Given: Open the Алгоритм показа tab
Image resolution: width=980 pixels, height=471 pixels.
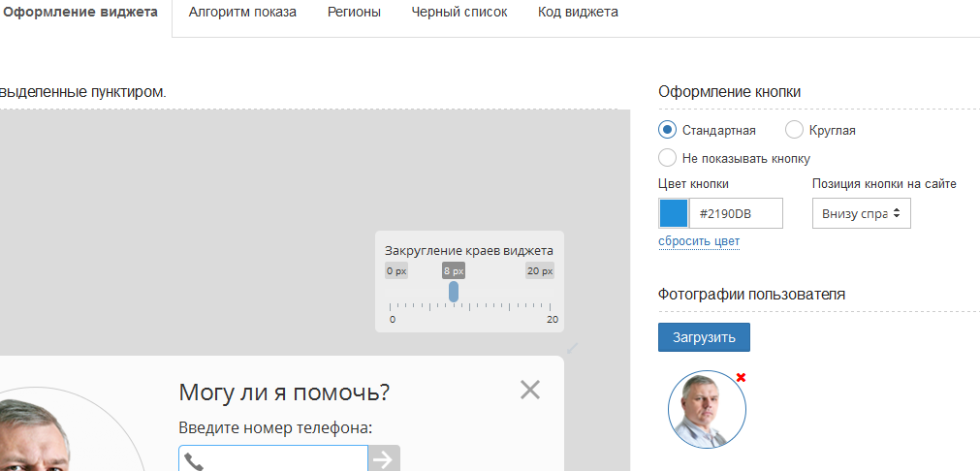Looking at the screenshot, I should 242,12.
